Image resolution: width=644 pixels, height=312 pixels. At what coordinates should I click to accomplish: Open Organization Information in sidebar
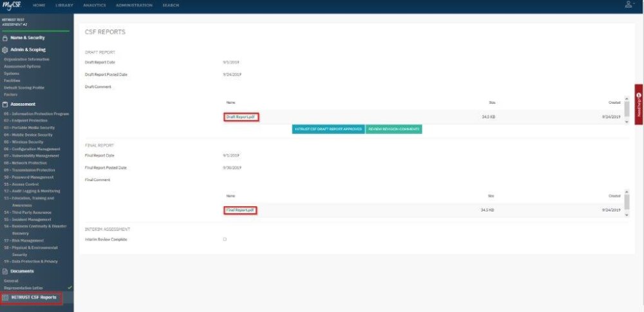pos(26,59)
